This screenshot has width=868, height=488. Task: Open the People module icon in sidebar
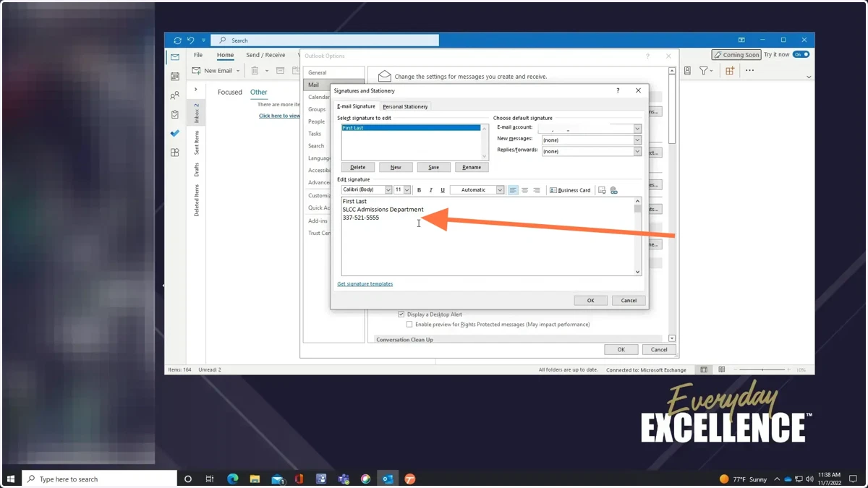[x=174, y=95]
